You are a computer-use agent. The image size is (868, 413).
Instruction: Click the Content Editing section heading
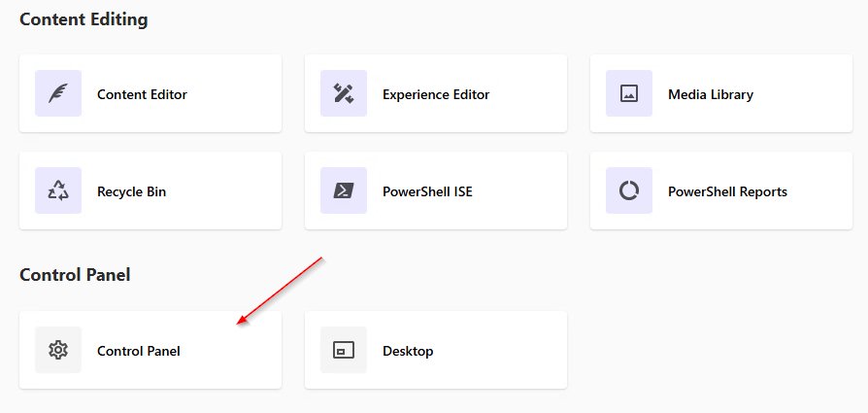click(x=83, y=19)
